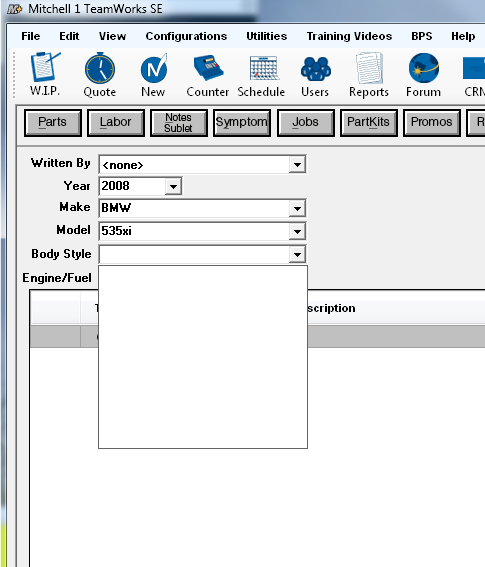485x567 pixels.
Task: Open the Help menu
Action: pyautogui.click(x=463, y=36)
